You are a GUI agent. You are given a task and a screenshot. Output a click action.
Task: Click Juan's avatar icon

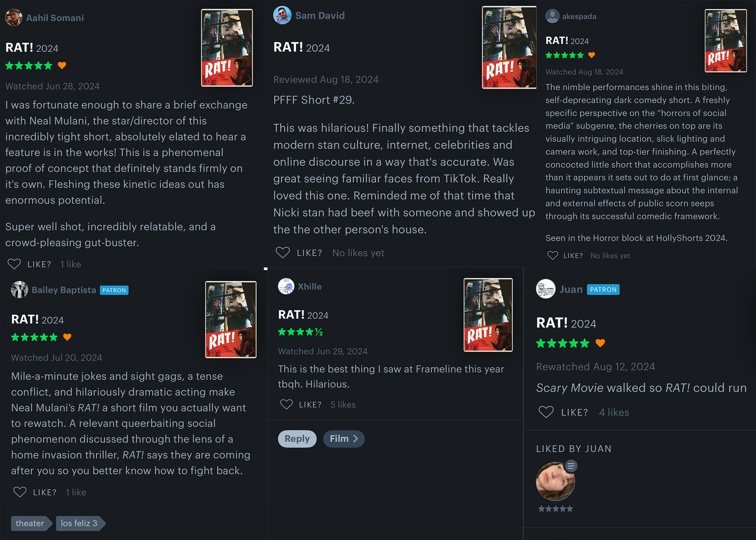[x=546, y=289]
